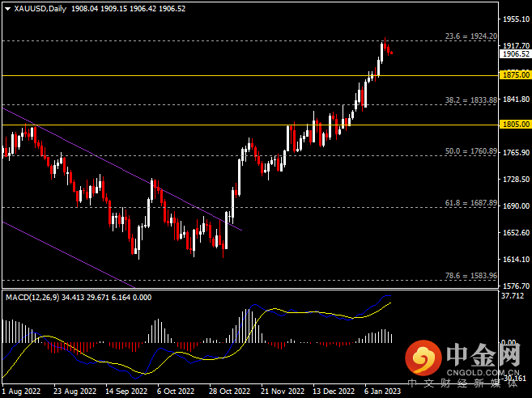Image resolution: width=532 pixels, height=398 pixels.
Task: Select the 1 Aug 2022 date marker
Action: coord(23,390)
